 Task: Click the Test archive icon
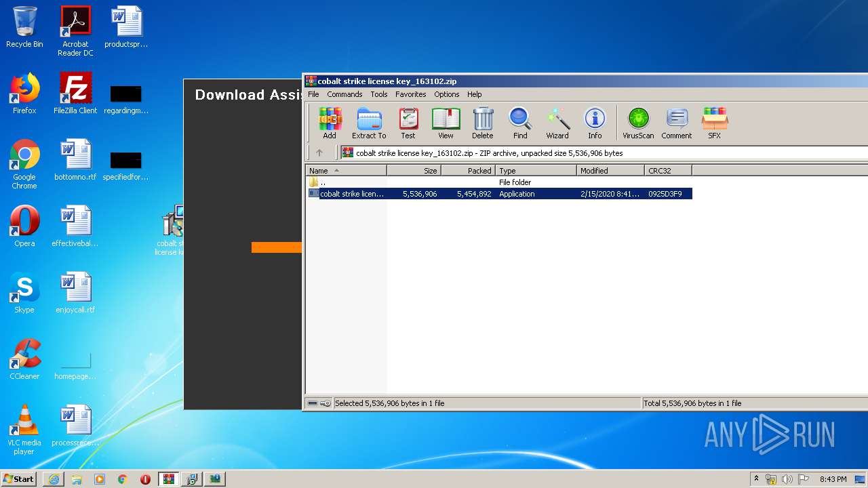[408, 123]
